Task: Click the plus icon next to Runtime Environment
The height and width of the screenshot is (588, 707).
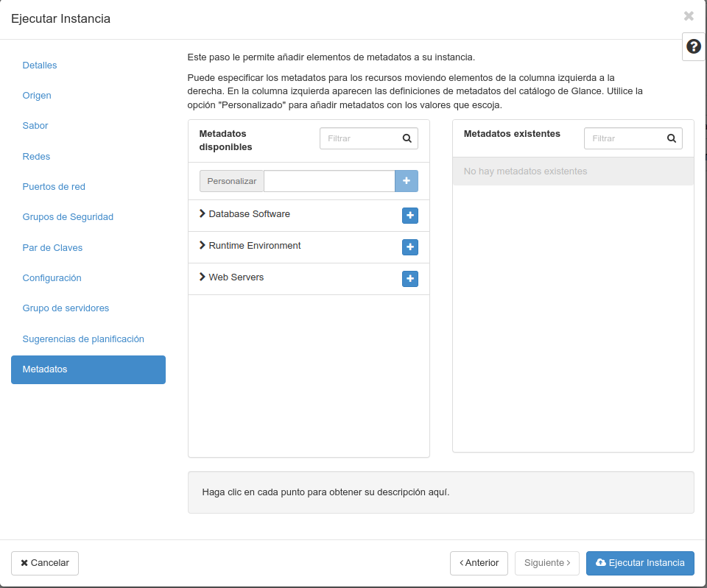Action: 410,247
